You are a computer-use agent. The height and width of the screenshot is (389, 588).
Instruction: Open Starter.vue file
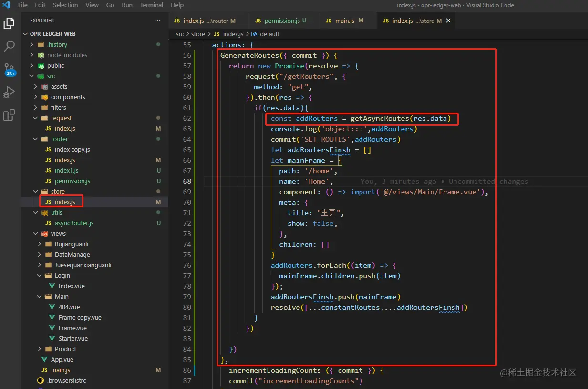tap(73, 338)
